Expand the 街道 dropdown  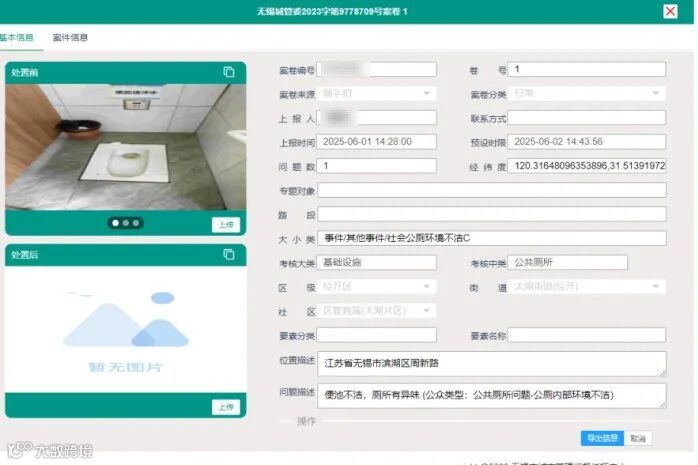click(x=587, y=287)
